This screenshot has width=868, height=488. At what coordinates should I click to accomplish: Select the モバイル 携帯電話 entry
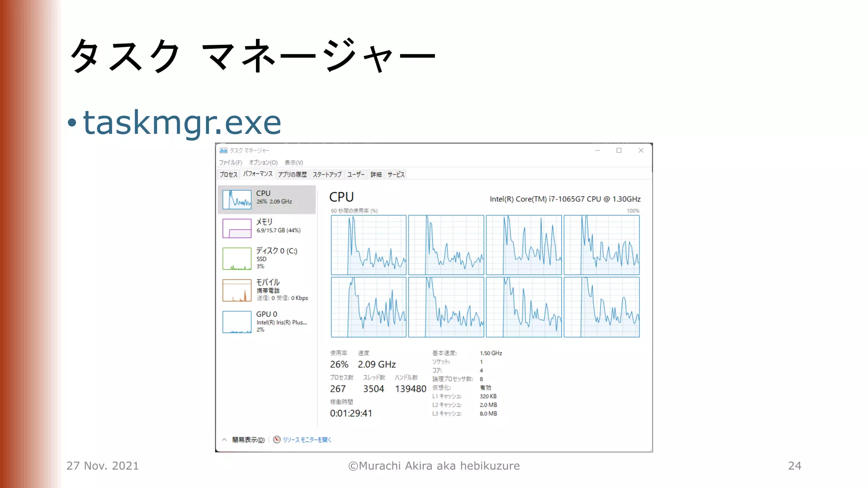(x=267, y=290)
